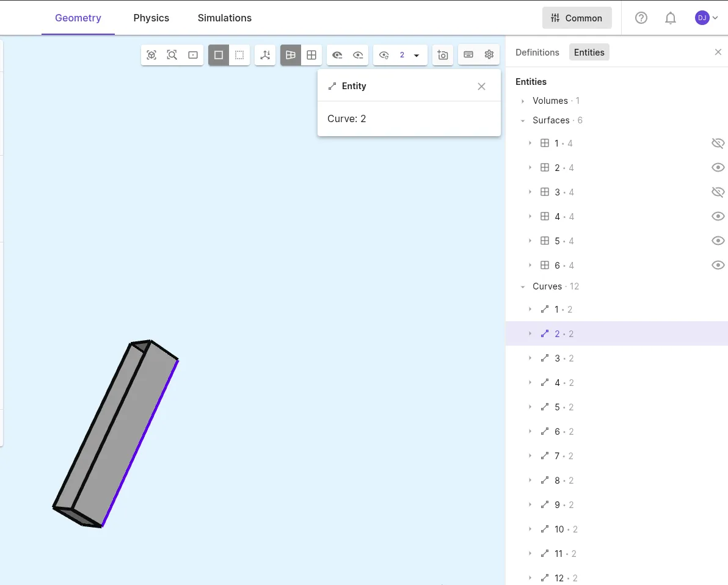Hide Surface 2 via eye icon
The image size is (728, 585).
click(x=718, y=167)
